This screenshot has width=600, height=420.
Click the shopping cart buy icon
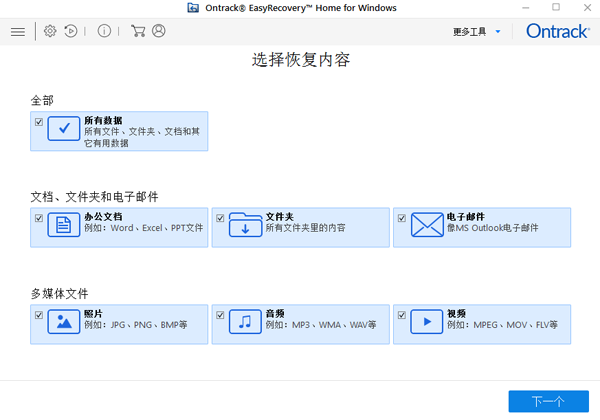pos(138,32)
